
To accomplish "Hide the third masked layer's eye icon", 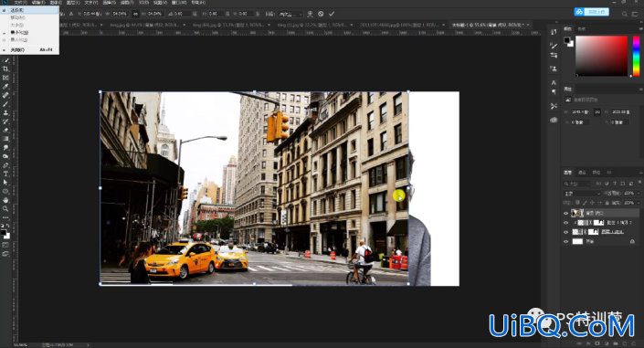I will click(566, 232).
